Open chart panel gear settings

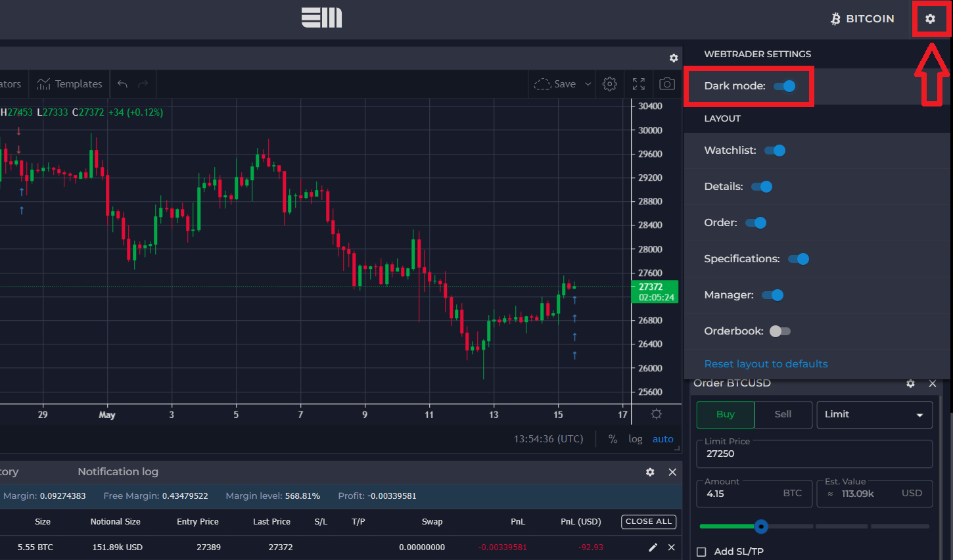[674, 58]
